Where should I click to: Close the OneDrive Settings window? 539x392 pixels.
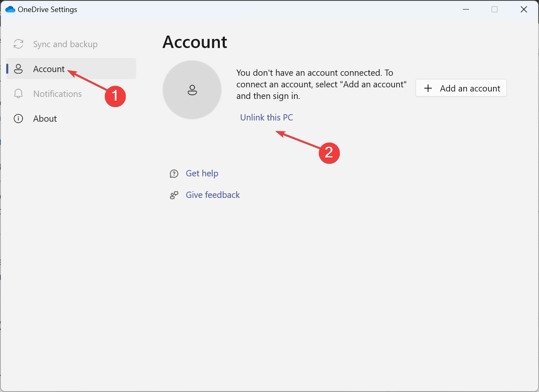(x=524, y=9)
